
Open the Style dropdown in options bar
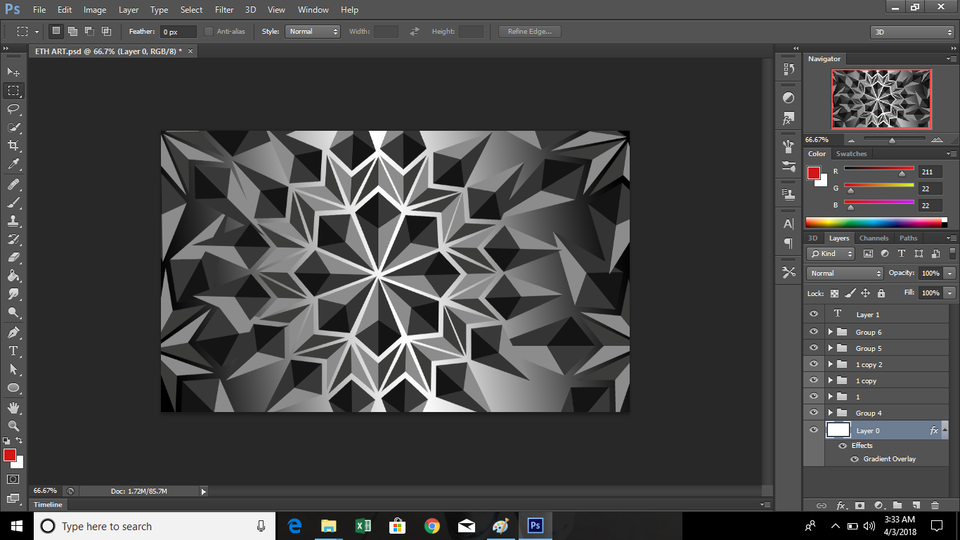(313, 32)
